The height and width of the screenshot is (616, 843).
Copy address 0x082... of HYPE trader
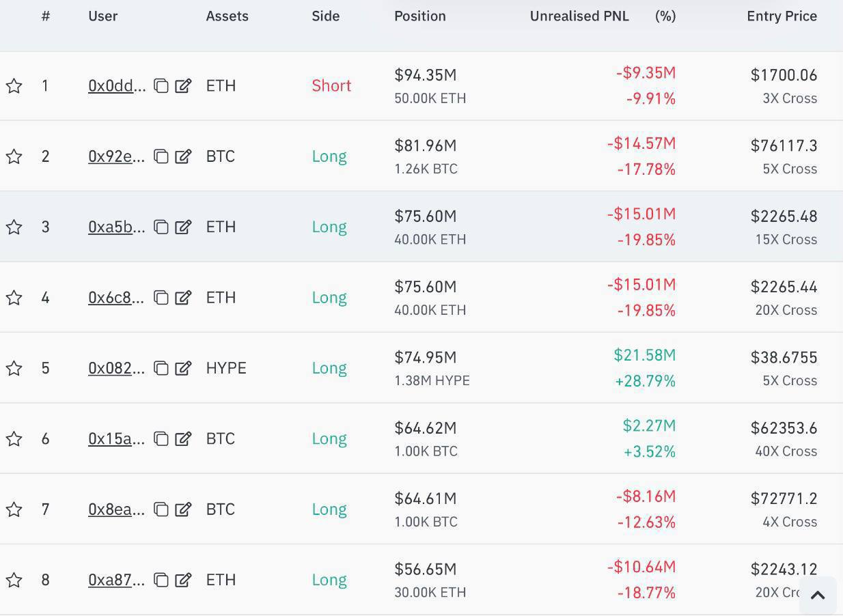(161, 368)
